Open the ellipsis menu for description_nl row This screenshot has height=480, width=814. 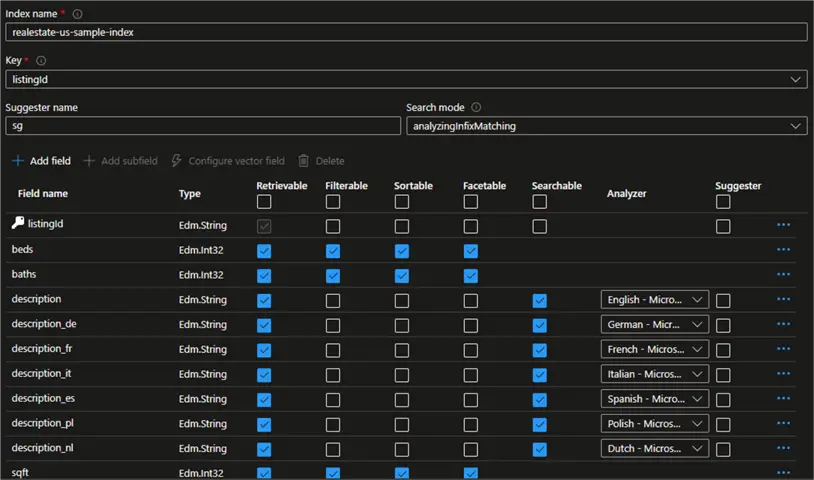[x=783, y=448]
